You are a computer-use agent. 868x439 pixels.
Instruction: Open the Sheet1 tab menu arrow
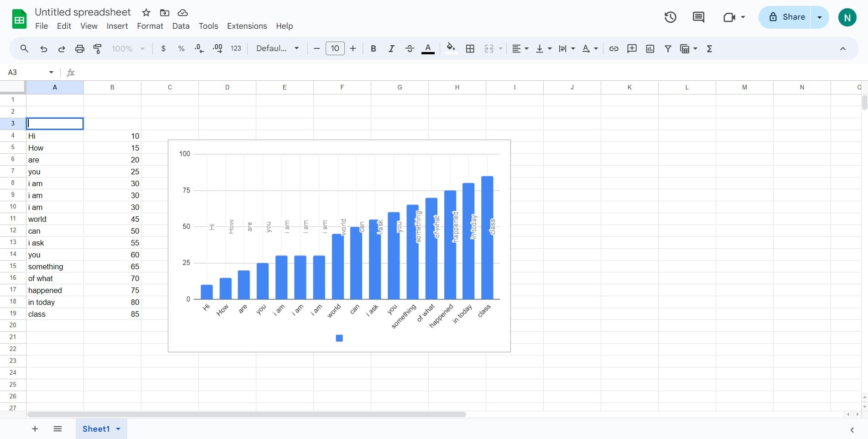click(x=118, y=429)
